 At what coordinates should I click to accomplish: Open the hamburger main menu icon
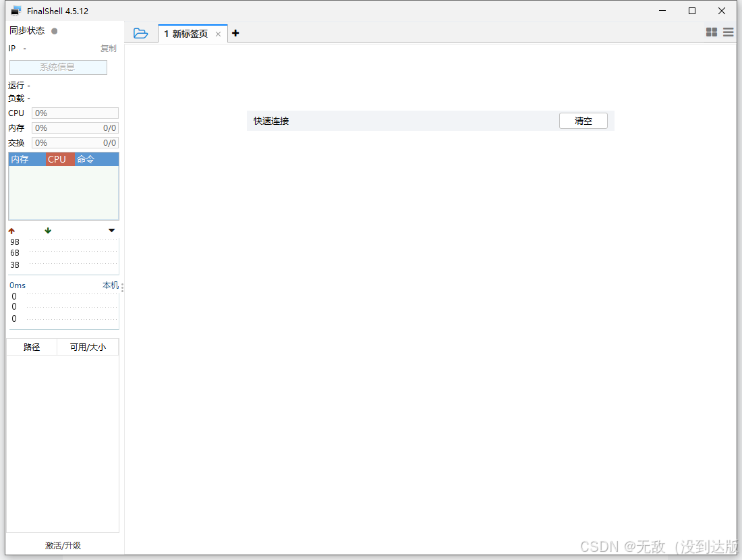click(728, 32)
